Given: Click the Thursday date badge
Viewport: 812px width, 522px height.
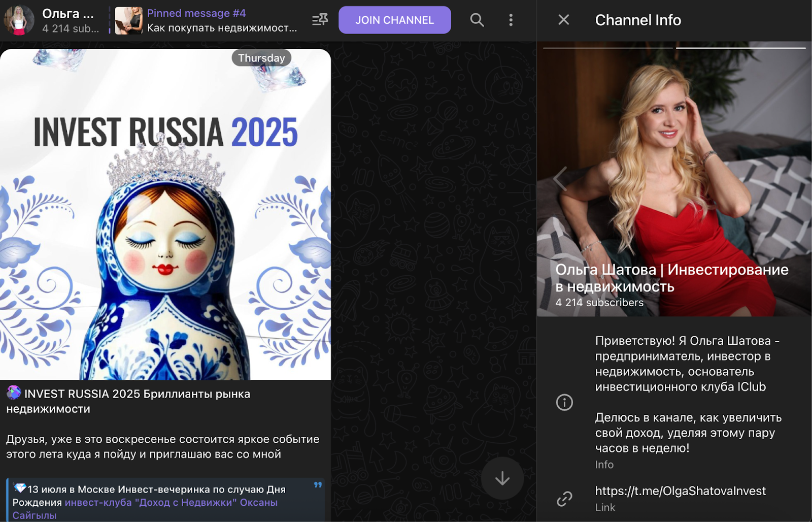Looking at the screenshot, I should (261, 58).
